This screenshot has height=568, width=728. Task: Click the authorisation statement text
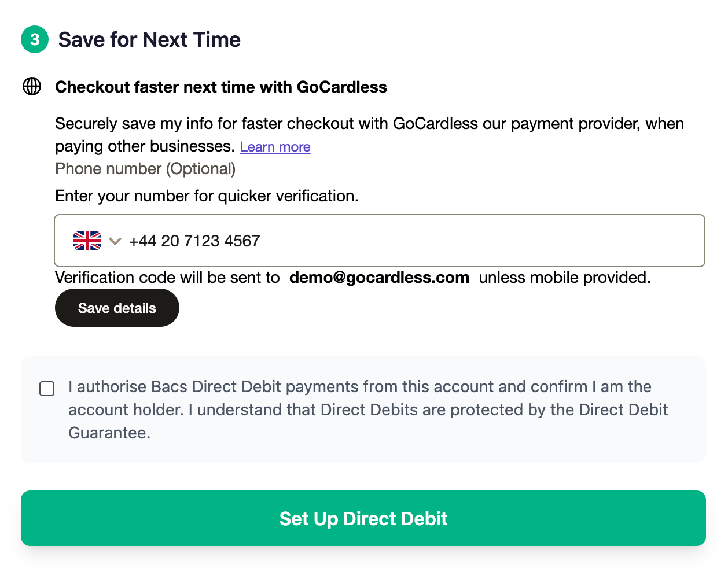pos(368,410)
